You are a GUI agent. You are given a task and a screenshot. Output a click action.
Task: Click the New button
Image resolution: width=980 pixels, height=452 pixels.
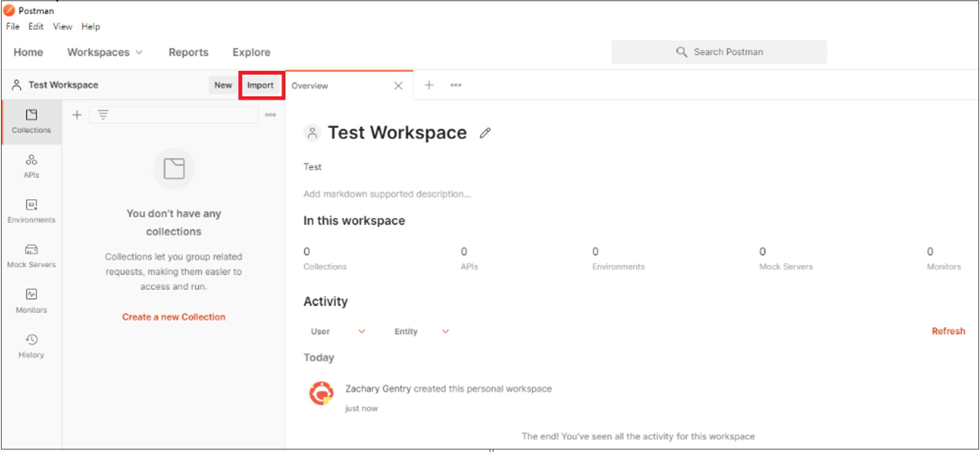point(223,85)
